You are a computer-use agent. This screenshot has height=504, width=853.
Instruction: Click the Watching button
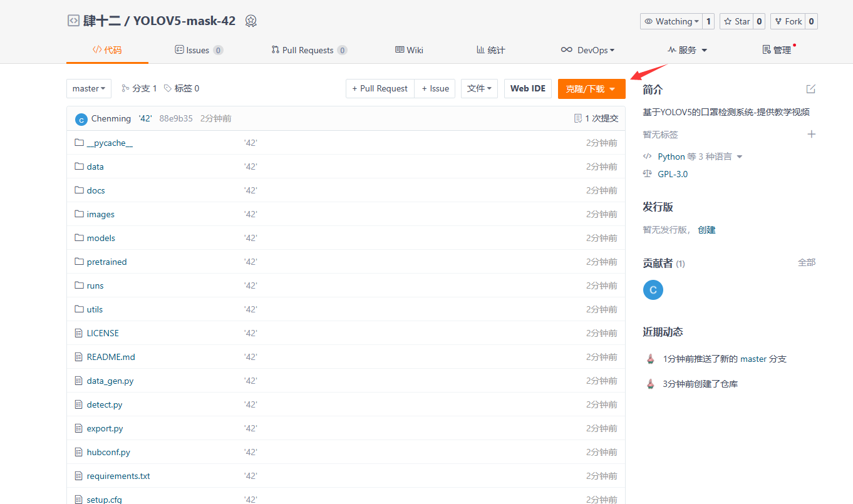coord(671,21)
